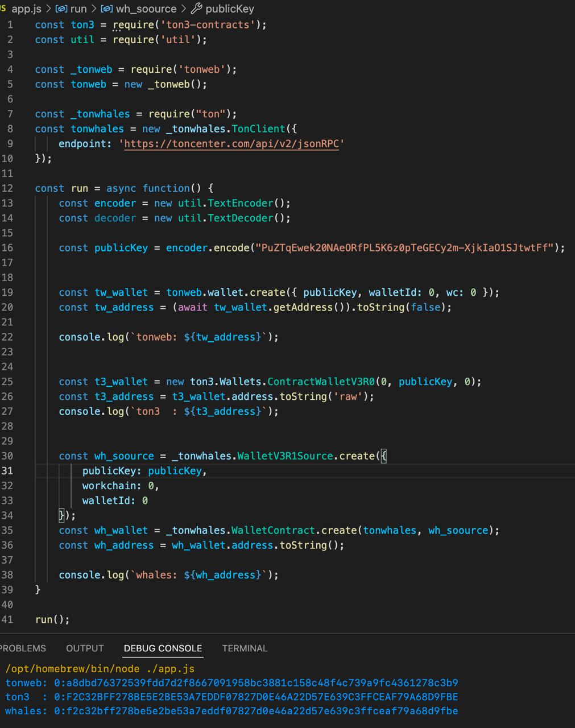
Task: Click 'ton3-contracts' string on line 1
Action: tap(208, 25)
